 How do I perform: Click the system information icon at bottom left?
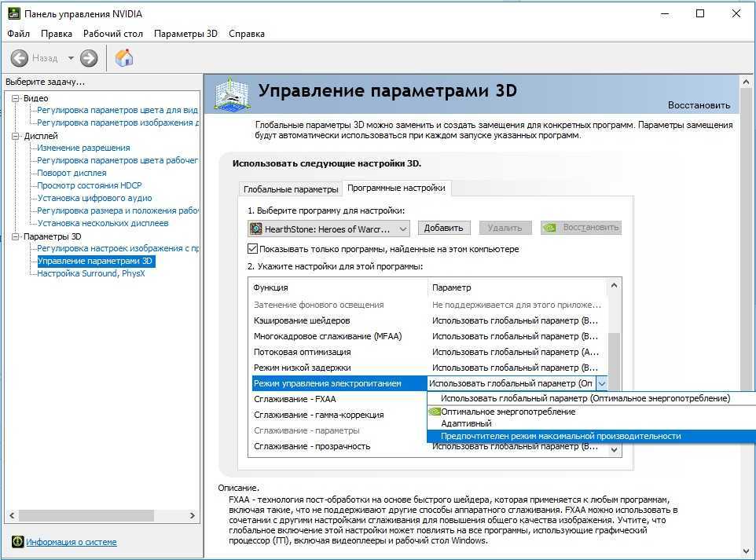tap(17, 542)
